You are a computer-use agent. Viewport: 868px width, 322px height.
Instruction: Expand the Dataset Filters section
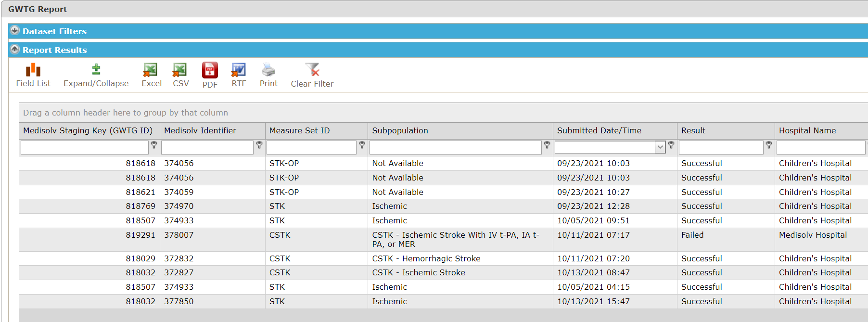point(15,31)
